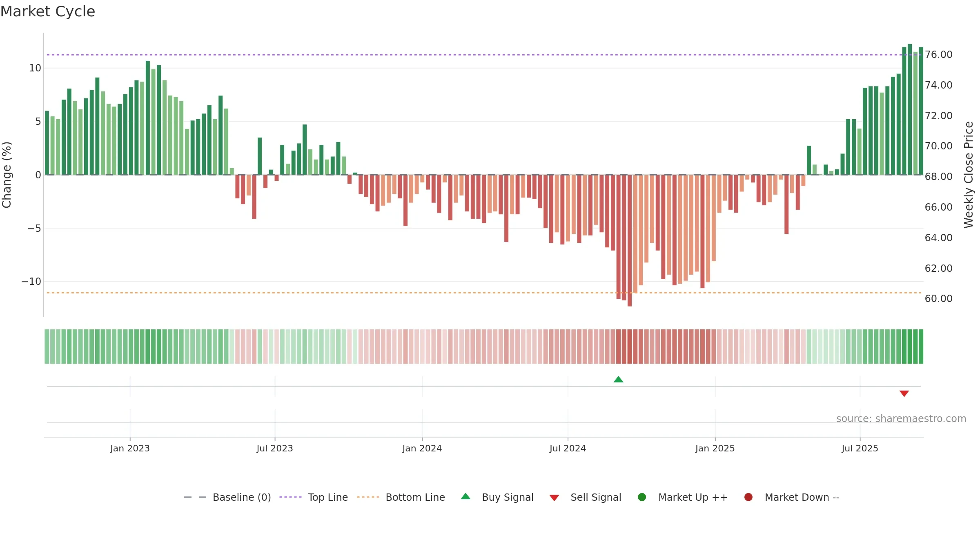
Task: Click the 70.00 price axis label
Action: (x=939, y=146)
